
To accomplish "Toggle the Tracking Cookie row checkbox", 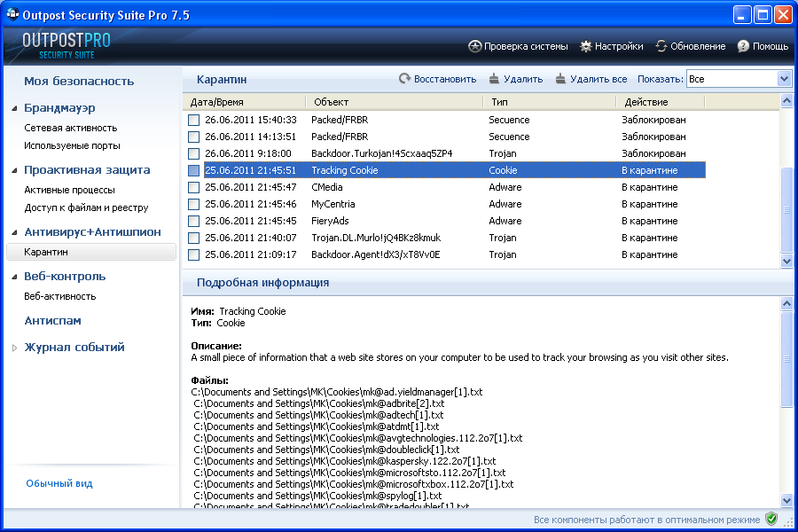I will (193, 170).
